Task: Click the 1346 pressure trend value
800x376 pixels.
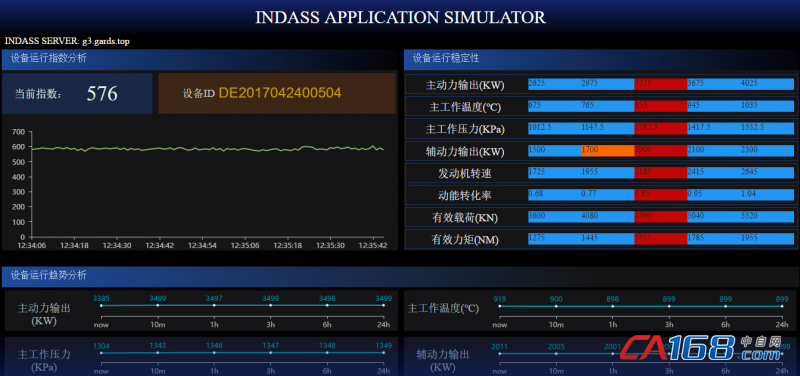Action: coord(214,345)
